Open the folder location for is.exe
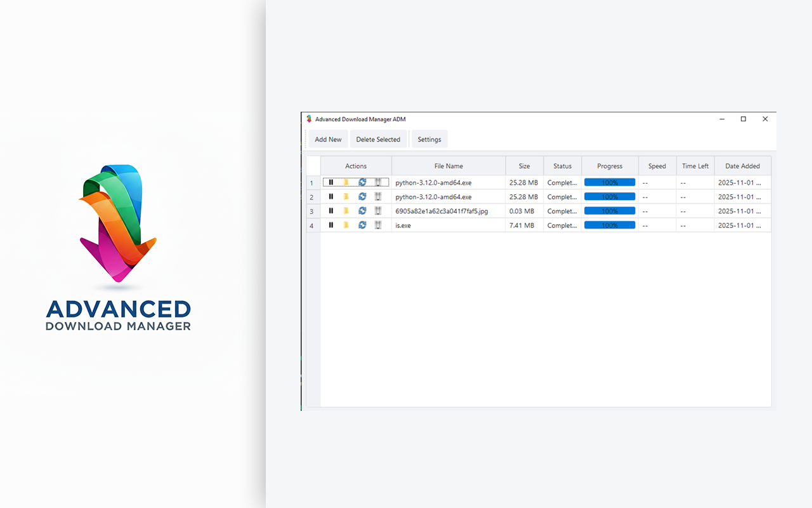This screenshot has height=508, width=812. pos(346,225)
